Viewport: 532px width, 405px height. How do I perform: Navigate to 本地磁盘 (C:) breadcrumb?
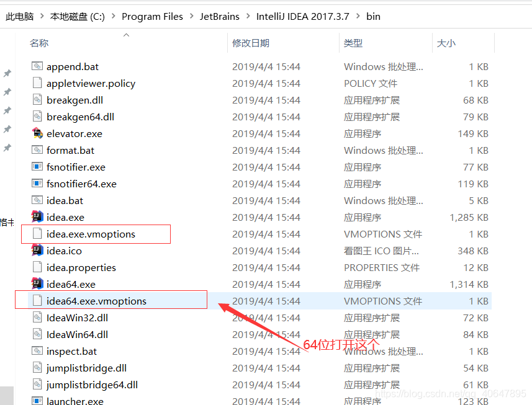coord(78,16)
